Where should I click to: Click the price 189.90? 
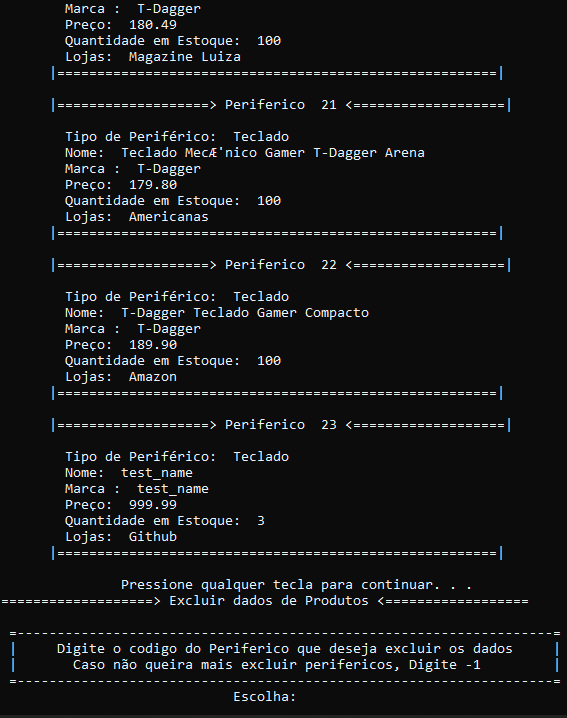pyautogui.click(x=153, y=344)
